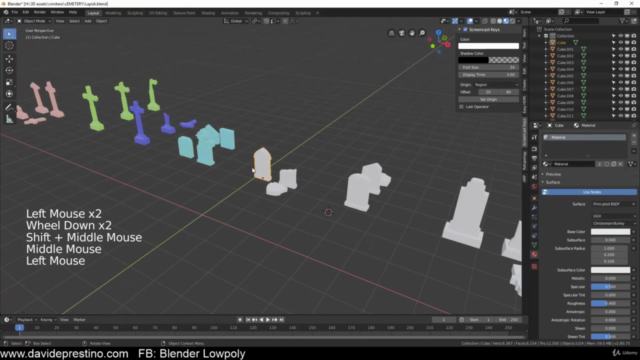This screenshot has height=360, width=640.
Task: Toggle selectability arrow for Cube.007
Action: point(613,89)
